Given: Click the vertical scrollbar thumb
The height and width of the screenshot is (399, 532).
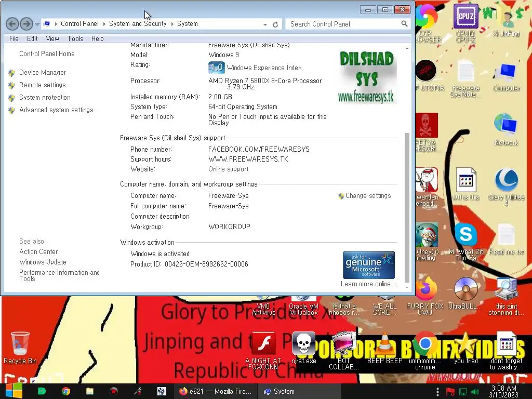Looking at the screenshot, I should [x=407, y=208].
